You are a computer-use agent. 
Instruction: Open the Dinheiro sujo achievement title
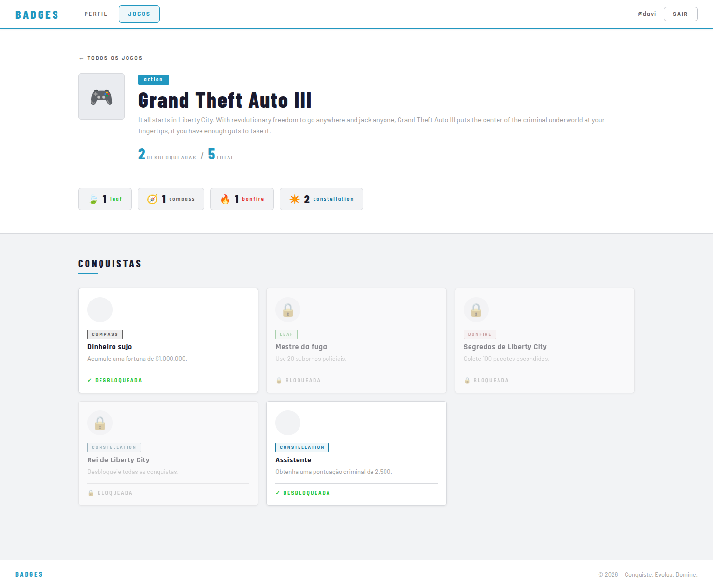(110, 347)
